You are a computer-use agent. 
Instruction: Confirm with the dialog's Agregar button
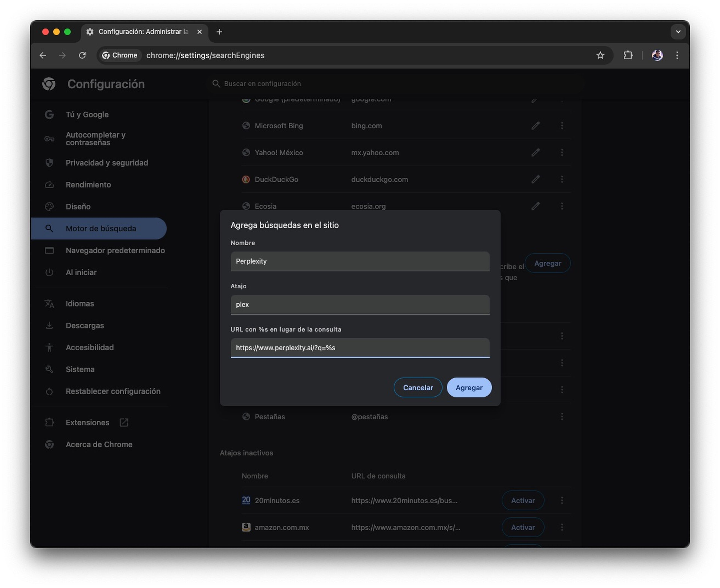[469, 388]
